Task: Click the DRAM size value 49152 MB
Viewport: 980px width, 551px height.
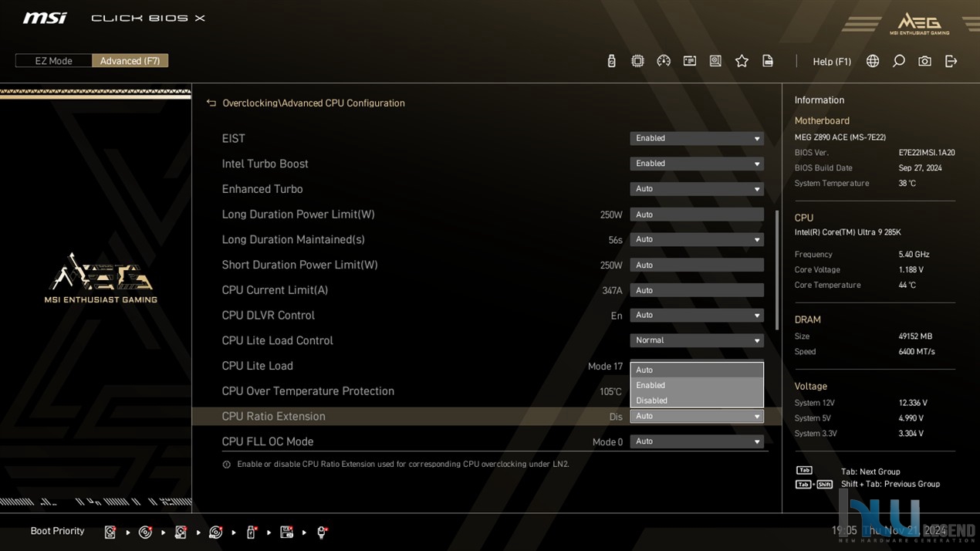Action: coord(915,336)
